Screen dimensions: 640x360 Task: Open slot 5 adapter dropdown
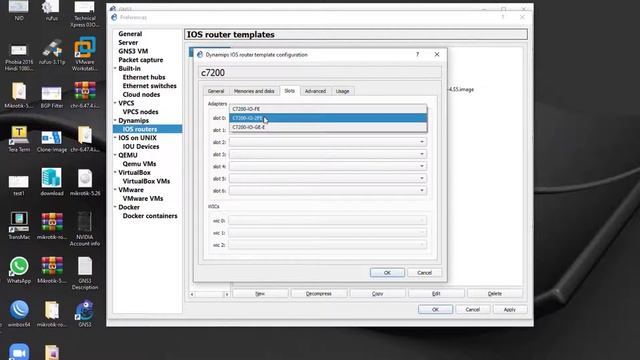[328, 178]
